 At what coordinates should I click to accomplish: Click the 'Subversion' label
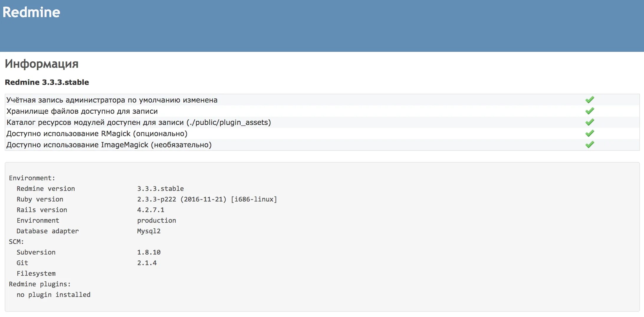tap(36, 252)
